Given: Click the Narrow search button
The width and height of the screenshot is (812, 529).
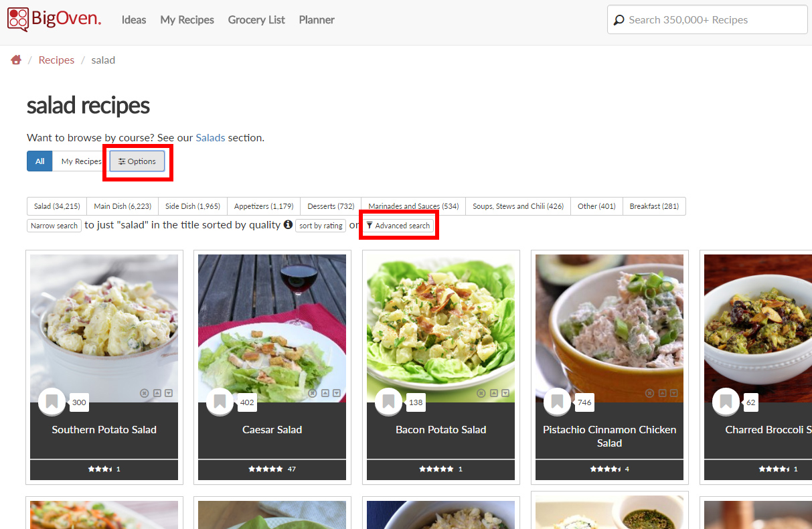Looking at the screenshot, I should [54, 226].
